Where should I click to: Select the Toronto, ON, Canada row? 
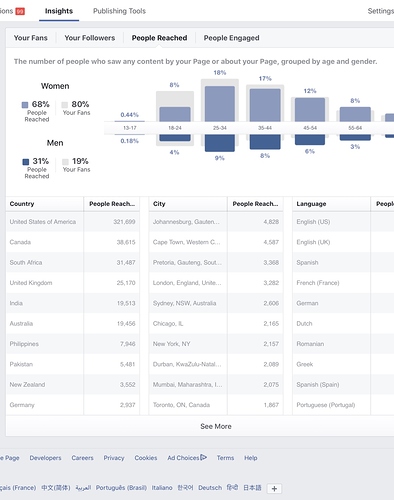click(x=216, y=405)
